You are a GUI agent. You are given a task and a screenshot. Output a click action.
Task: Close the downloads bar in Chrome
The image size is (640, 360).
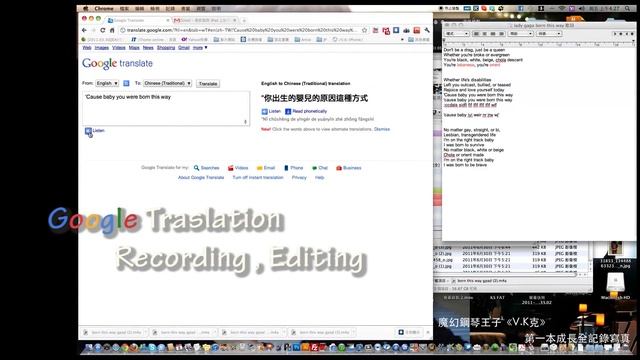(x=428, y=332)
